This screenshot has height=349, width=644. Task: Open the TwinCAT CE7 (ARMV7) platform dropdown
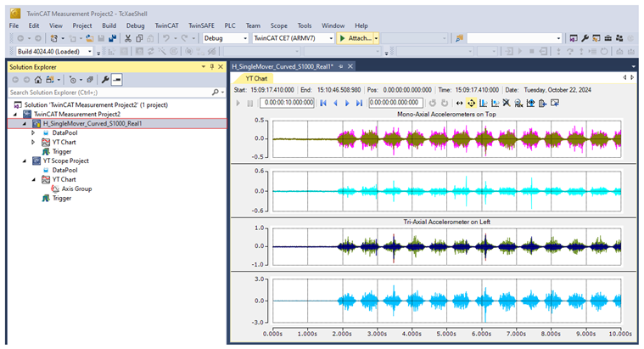point(330,38)
